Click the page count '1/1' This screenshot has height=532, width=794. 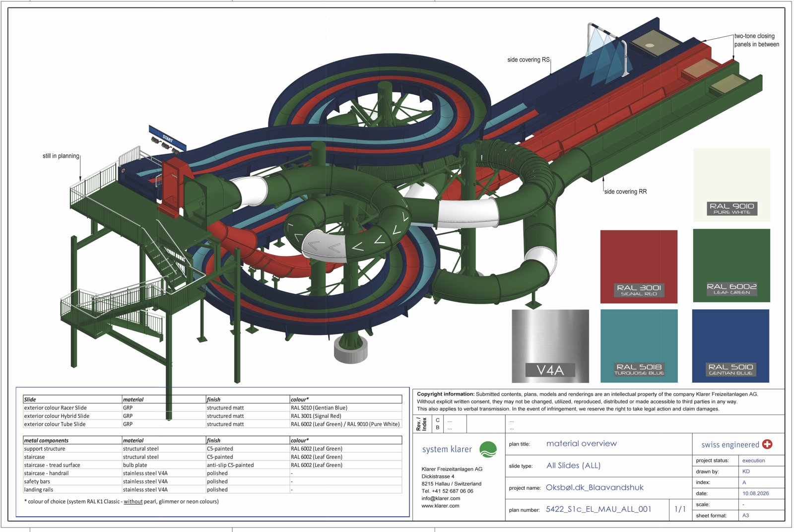[680, 509]
